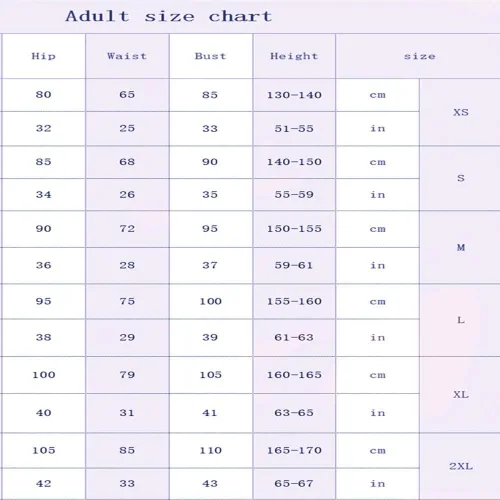Select the XL size cell

pyautogui.click(x=461, y=395)
